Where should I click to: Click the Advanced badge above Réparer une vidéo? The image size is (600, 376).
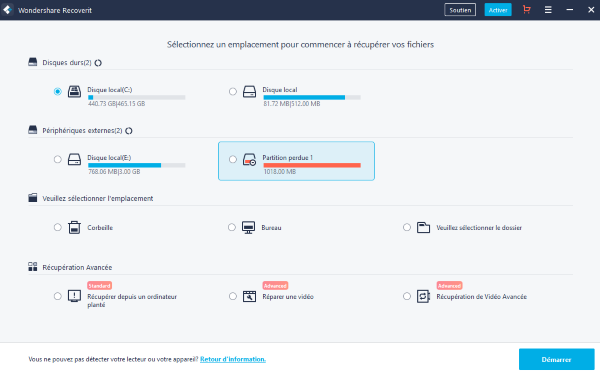coord(275,286)
